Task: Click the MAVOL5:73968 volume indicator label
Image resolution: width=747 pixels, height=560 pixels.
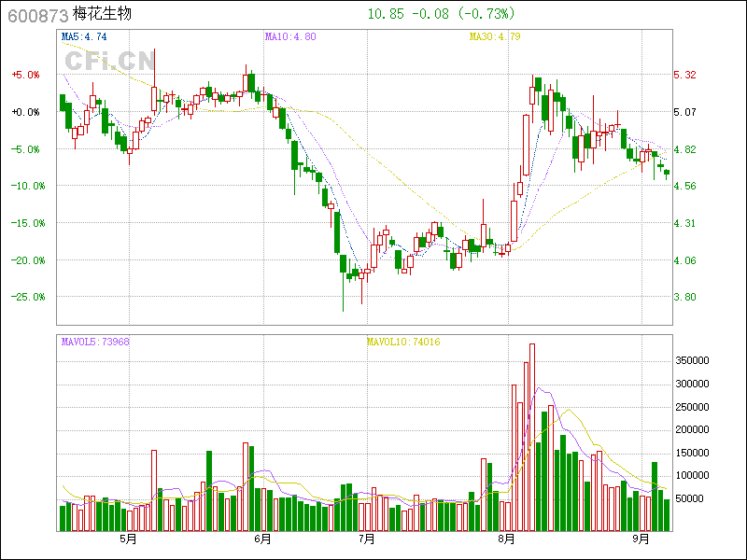Action: (x=95, y=342)
